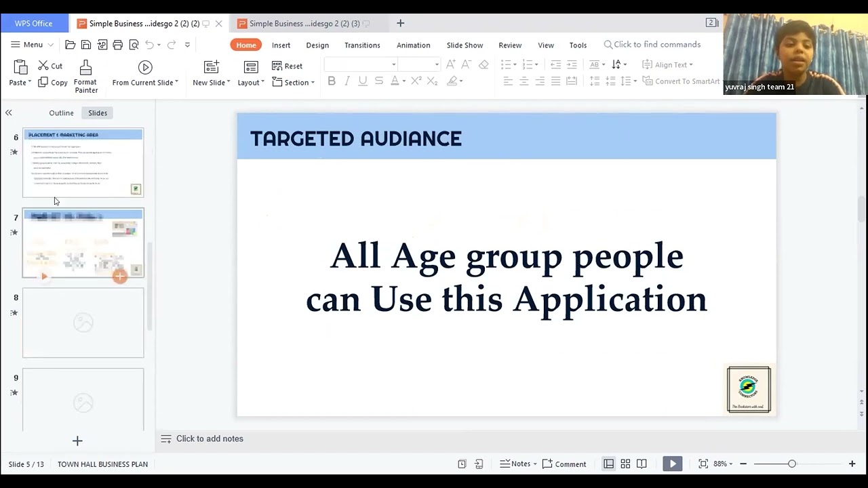
Task: Click the WPS Office home button
Action: point(34,23)
